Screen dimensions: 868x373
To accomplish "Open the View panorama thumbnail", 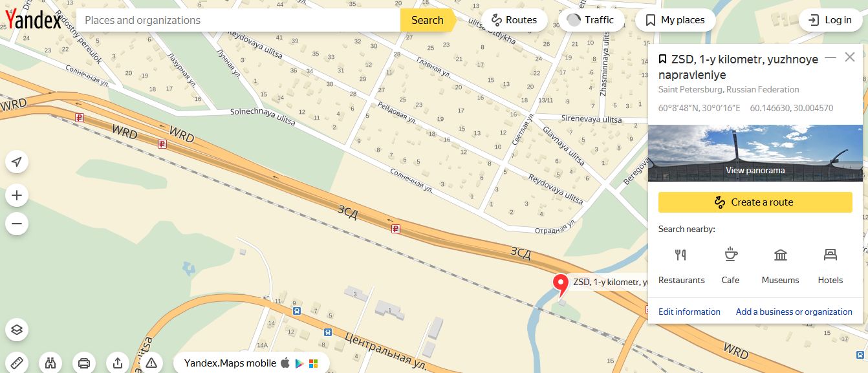I will 755,153.
